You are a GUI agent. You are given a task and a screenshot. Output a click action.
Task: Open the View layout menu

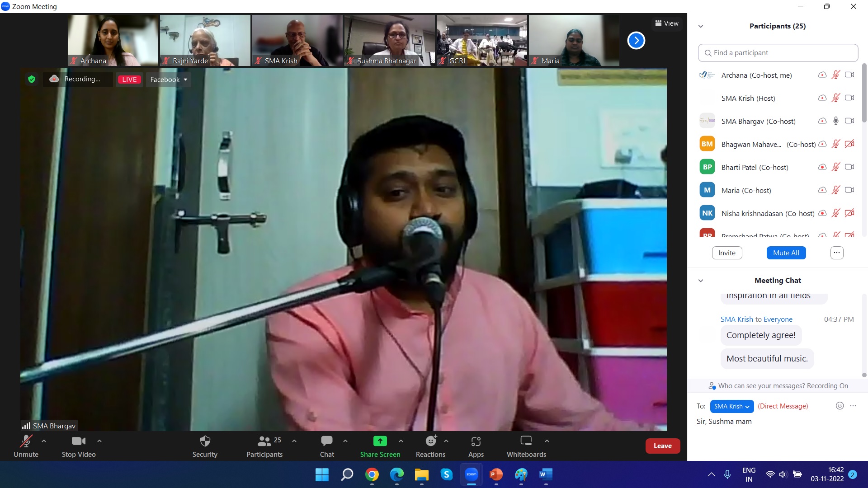coord(667,23)
